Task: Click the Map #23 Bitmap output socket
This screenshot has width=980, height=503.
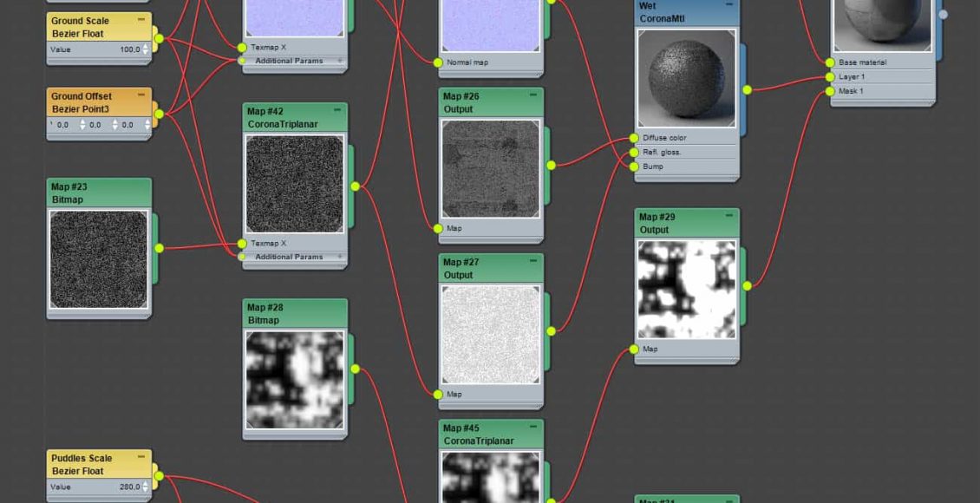Action: [x=159, y=248]
